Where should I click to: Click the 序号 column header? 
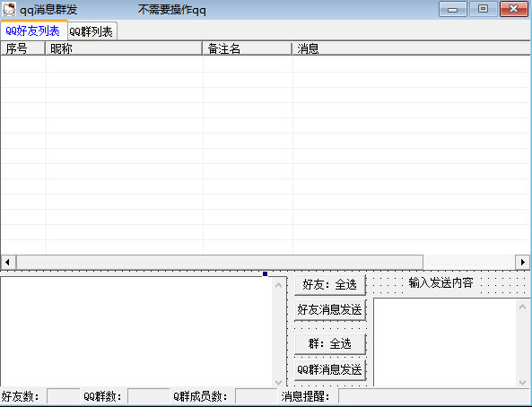tap(22, 48)
